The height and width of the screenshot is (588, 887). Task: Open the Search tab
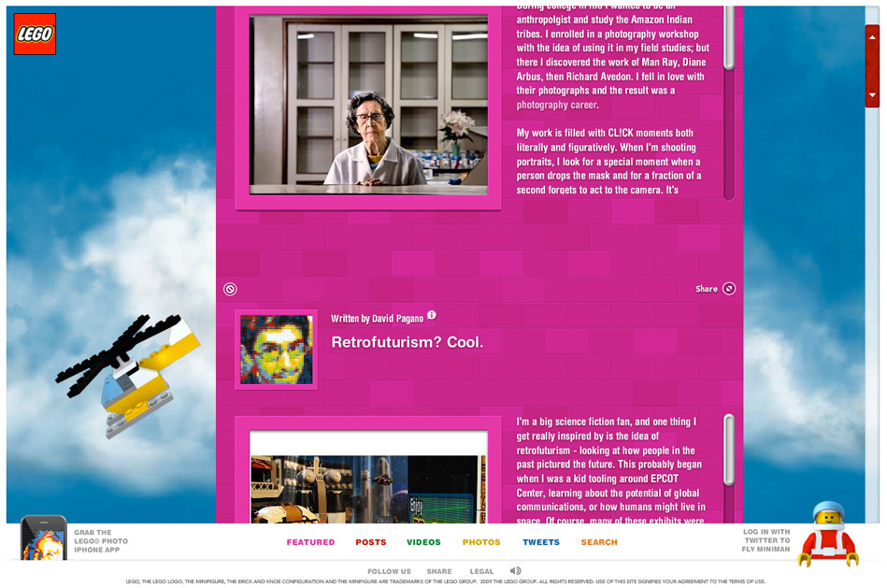pyautogui.click(x=599, y=542)
